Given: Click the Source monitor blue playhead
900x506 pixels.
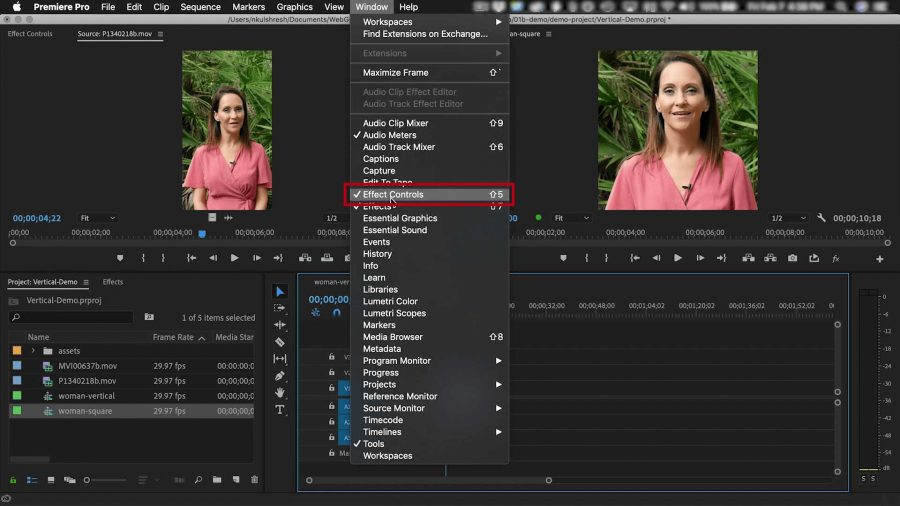Looking at the screenshot, I should coord(202,233).
